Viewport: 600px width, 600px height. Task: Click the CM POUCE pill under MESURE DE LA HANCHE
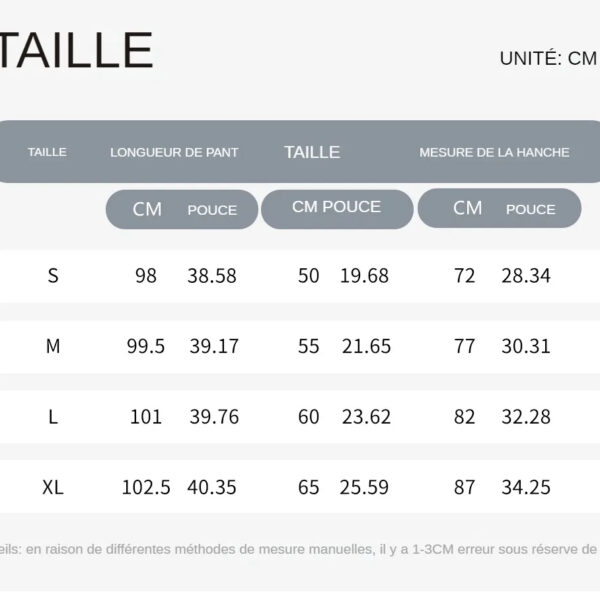click(x=500, y=208)
